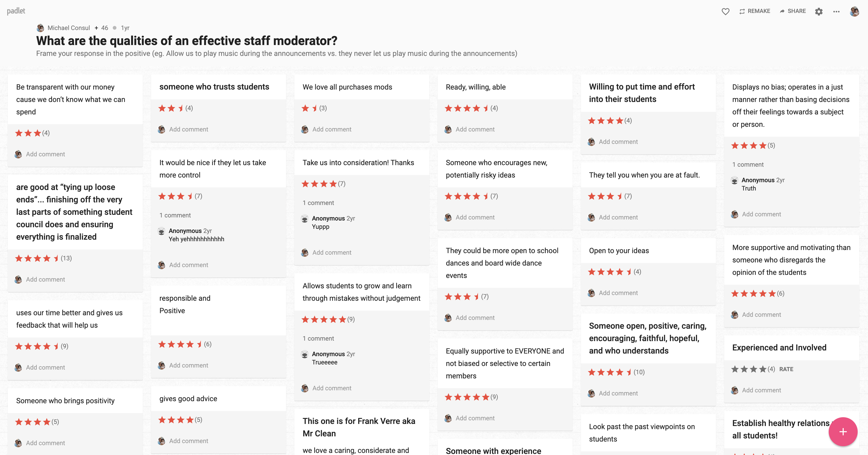Add a new post with plus button

pyautogui.click(x=843, y=431)
